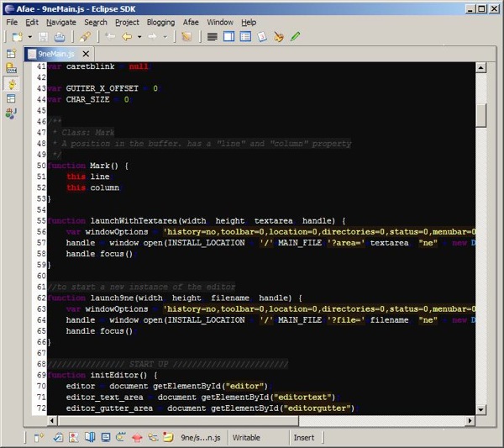Click the table layout perspective icon in sidebar
504x448 pixels.
[11, 98]
